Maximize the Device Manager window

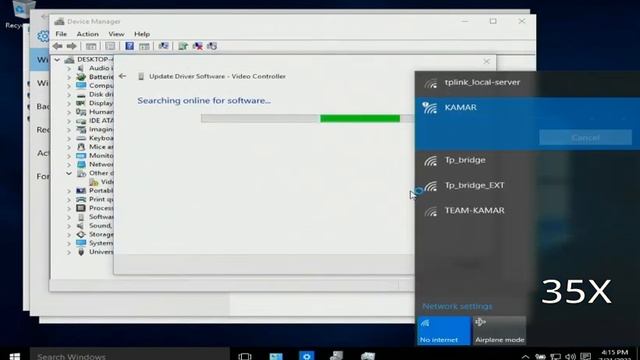(493, 21)
